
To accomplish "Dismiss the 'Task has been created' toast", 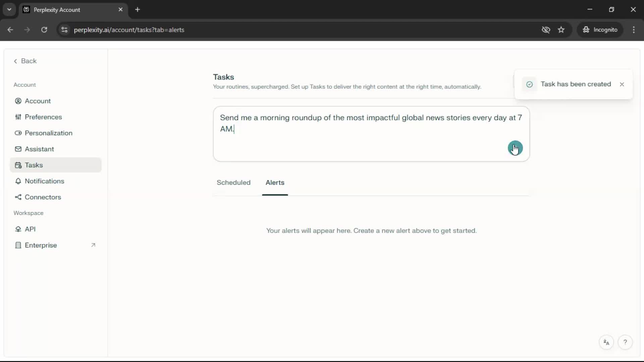I will (x=622, y=84).
